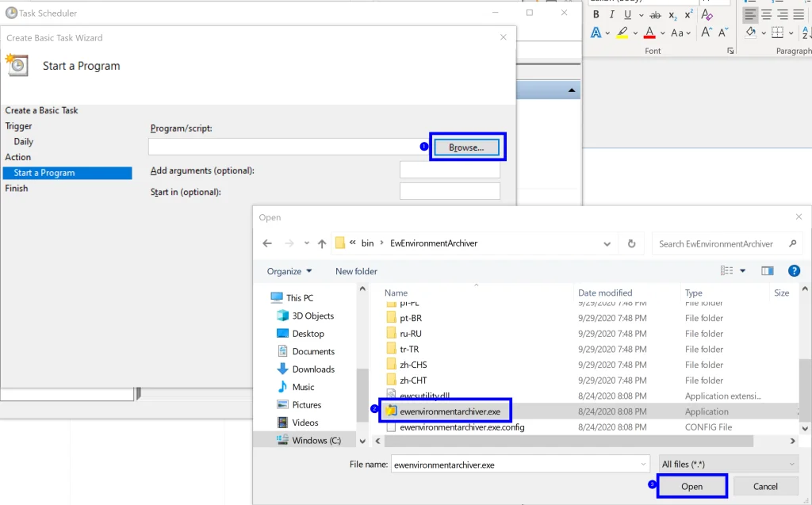This screenshot has height=505, width=812.
Task: Click the Add arguments input field
Action: 450,170
